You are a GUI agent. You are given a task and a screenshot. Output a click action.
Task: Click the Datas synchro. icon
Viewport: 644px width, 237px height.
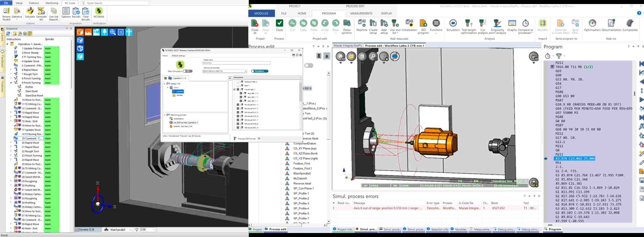pyautogui.click(x=347, y=26)
